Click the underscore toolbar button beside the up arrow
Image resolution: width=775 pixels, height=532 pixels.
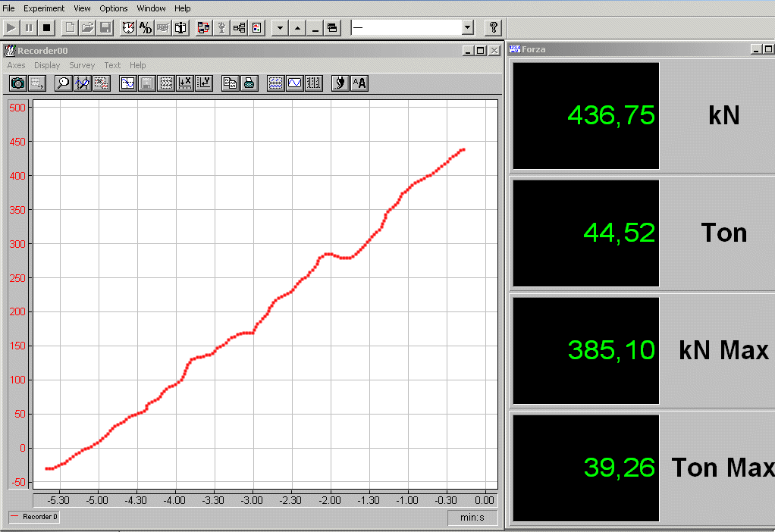tap(315, 28)
